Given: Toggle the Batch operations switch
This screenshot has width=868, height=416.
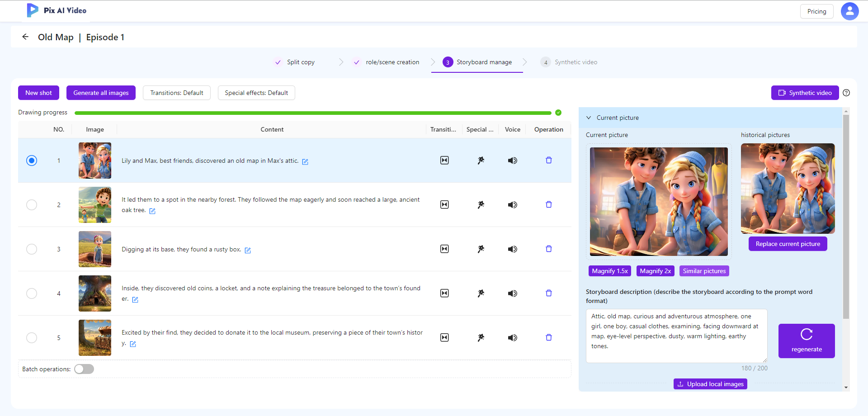Looking at the screenshot, I should [x=84, y=369].
